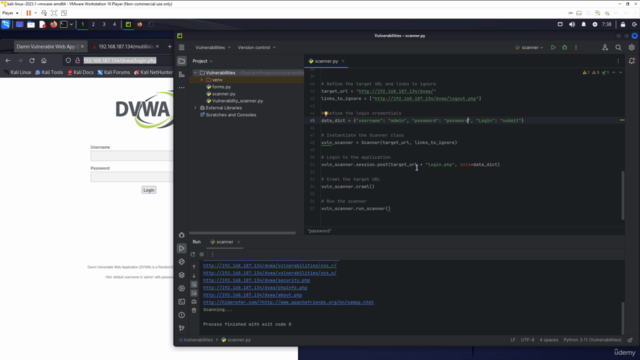Clear all Run console output trash icon
The width and height of the screenshot is (640, 360).
194,310
